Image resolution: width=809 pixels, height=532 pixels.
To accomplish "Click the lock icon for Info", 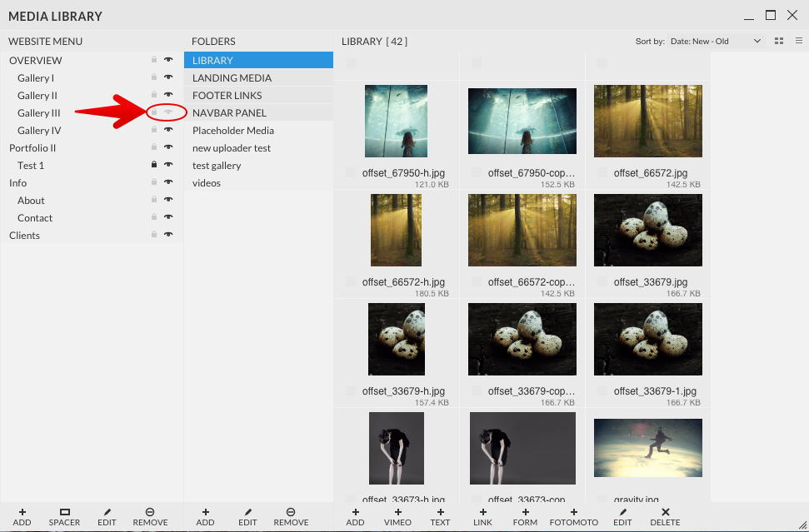I will pos(154,182).
